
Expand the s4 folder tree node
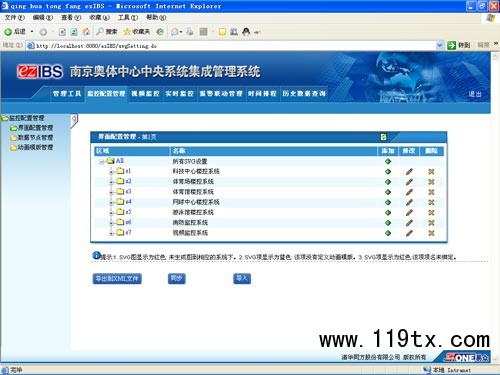[x=111, y=202]
